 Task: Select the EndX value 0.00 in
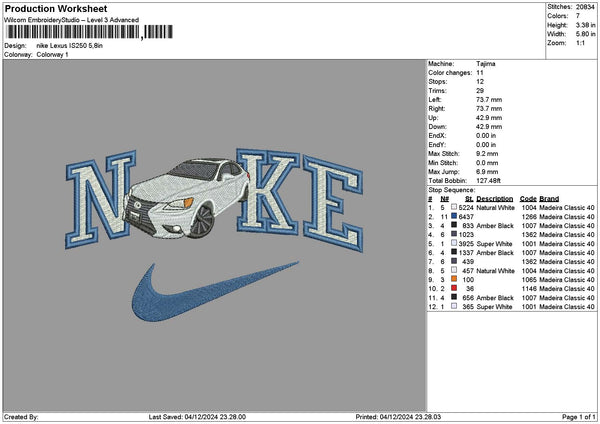click(486, 136)
